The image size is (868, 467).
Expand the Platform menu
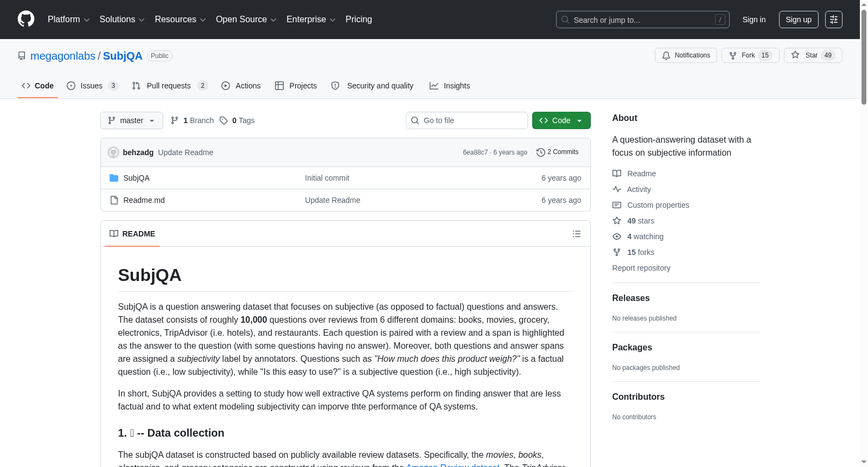tap(68, 20)
